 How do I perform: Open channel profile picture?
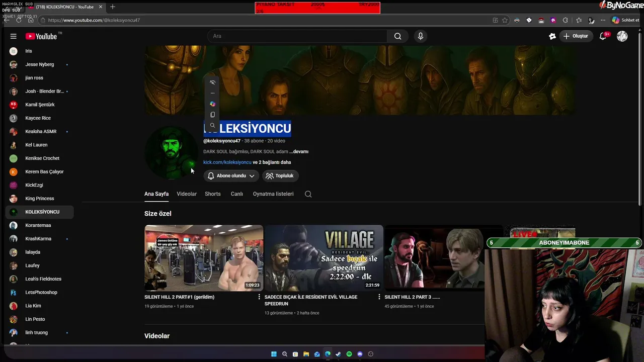pyautogui.click(x=171, y=152)
